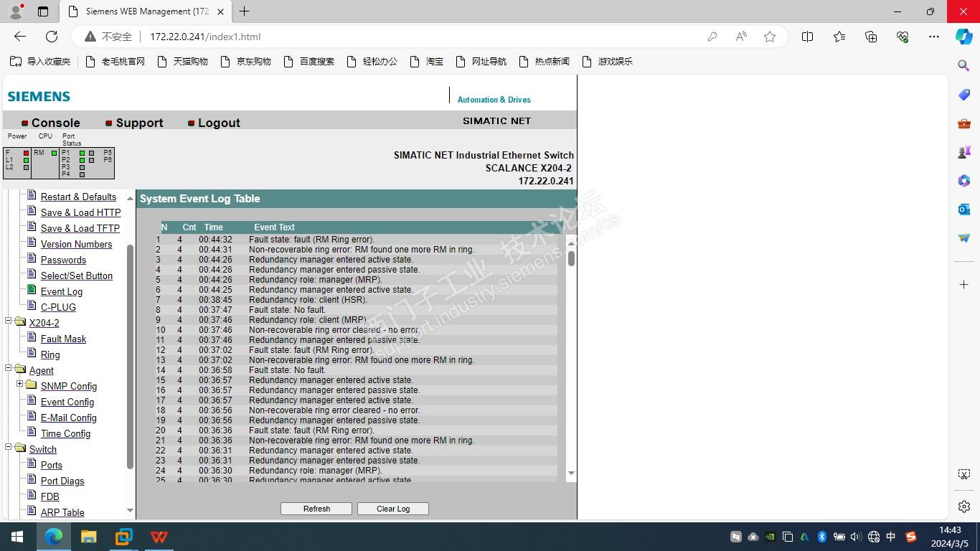Open the Console menu item

[55, 123]
